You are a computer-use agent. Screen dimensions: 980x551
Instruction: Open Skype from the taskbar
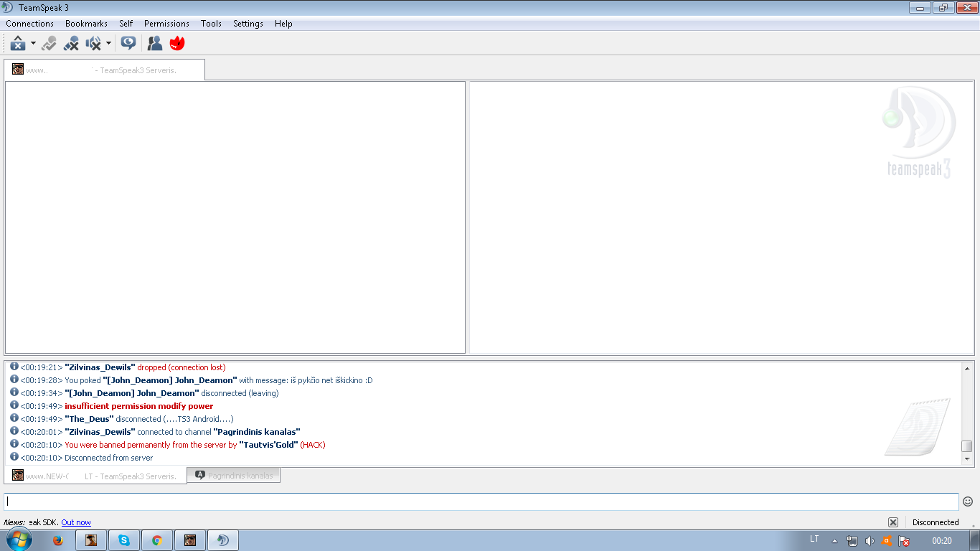coord(124,540)
